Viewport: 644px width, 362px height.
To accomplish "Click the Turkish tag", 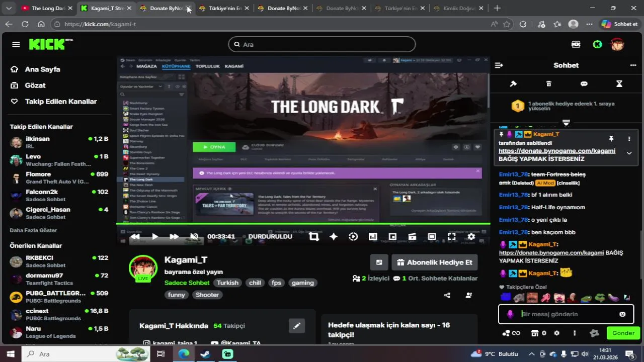I will click(x=227, y=283).
